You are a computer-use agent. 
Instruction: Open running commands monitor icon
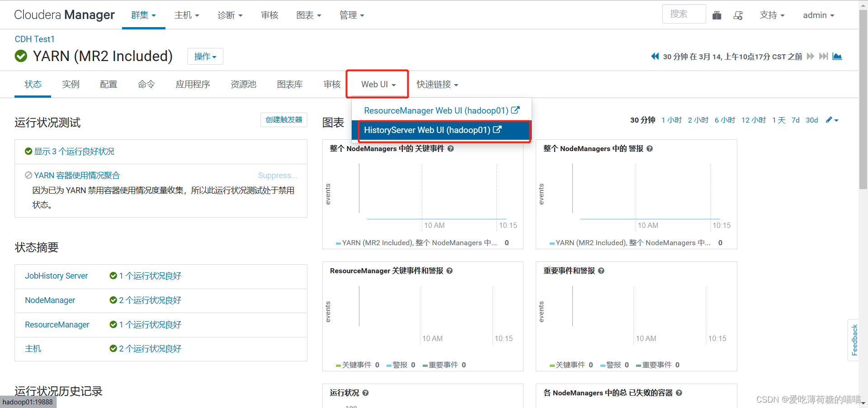click(738, 15)
